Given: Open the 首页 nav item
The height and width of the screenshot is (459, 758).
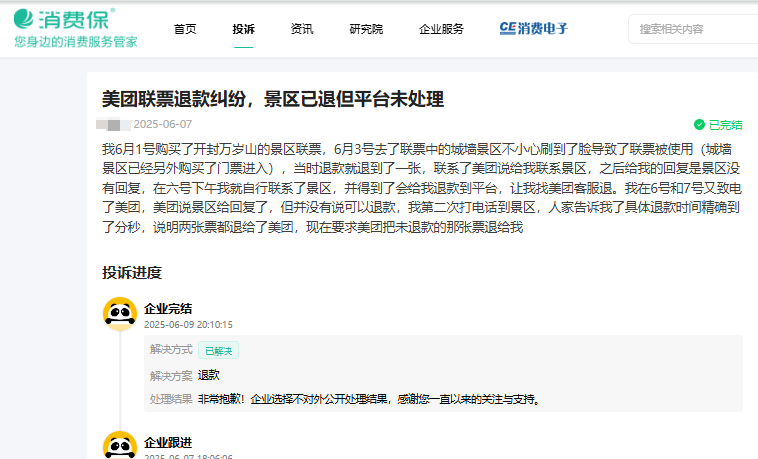Looking at the screenshot, I should tap(185, 29).
